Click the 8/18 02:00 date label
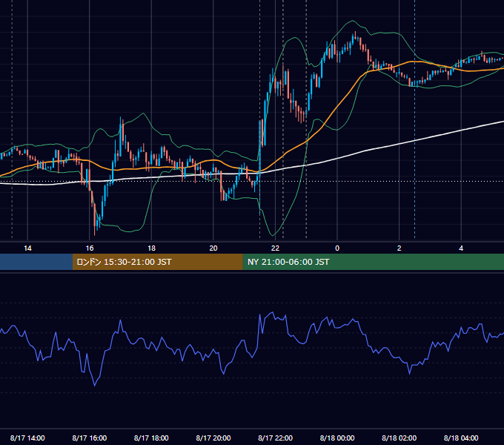504x445 pixels. (399, 438)
